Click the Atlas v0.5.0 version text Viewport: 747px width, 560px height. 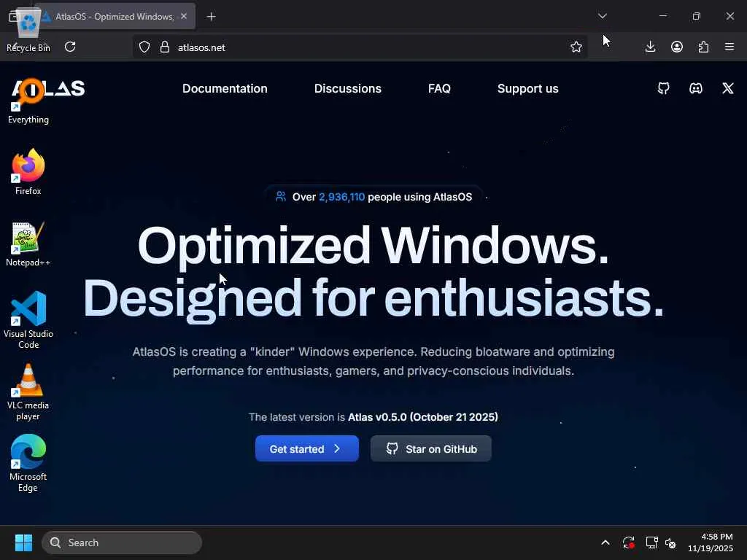click(423, 417)
